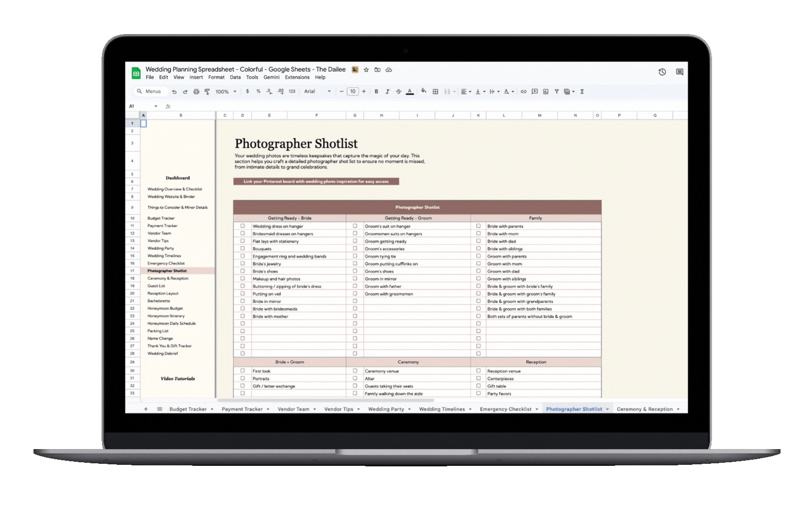The width and height of the screenshot is (812, 508).
Task: Click the insert link icon
Action: 523,92
